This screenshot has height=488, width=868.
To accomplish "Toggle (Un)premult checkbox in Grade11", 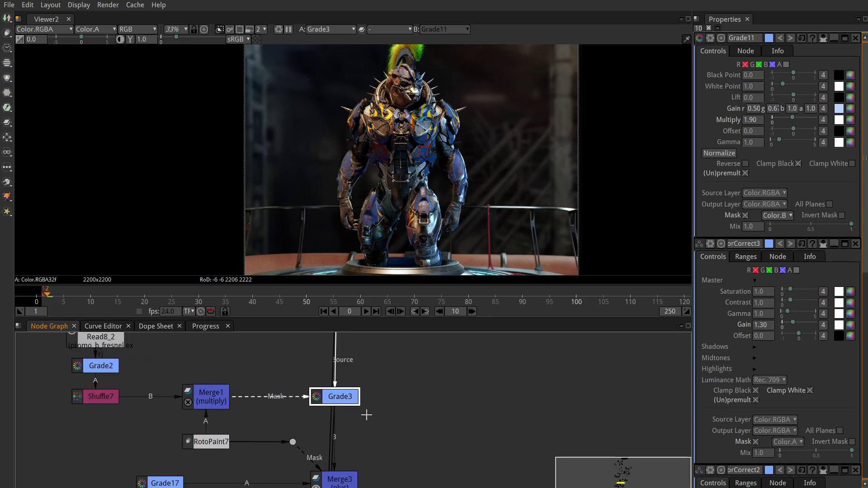I will pos(745,173).
